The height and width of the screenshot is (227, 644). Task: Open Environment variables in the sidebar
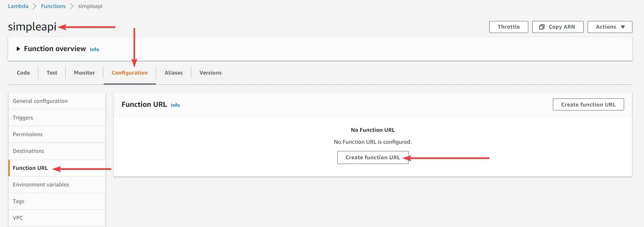click(x=41, y=184)
